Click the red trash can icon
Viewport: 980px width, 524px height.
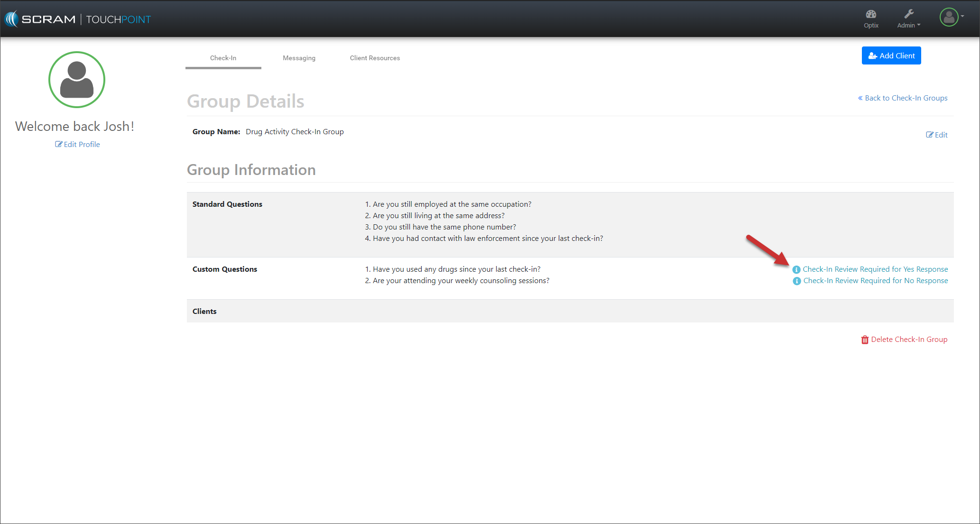tap(865, 340)
